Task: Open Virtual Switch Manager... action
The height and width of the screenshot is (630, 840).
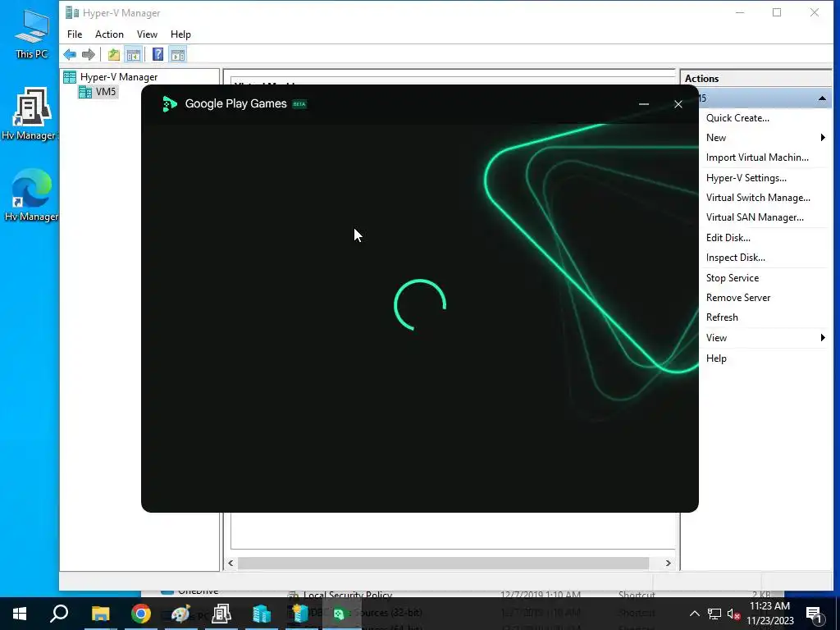Action: (757, 198)
